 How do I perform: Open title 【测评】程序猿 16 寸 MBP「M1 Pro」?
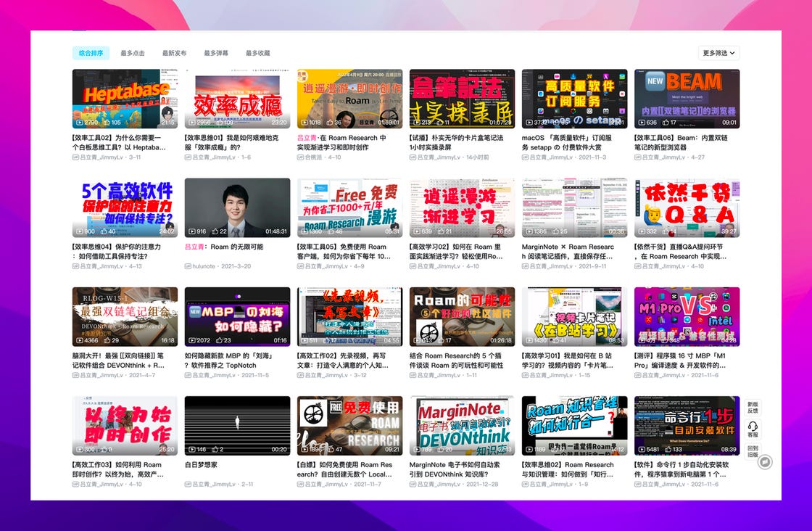680,361
